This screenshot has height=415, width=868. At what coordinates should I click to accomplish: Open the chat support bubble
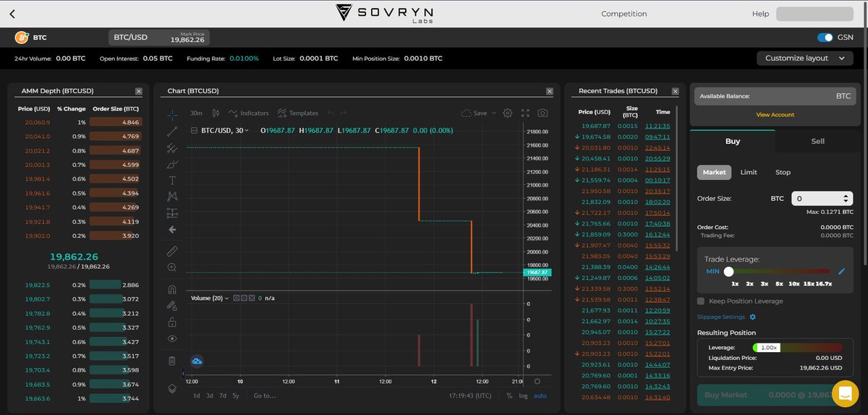pos(845,393)
